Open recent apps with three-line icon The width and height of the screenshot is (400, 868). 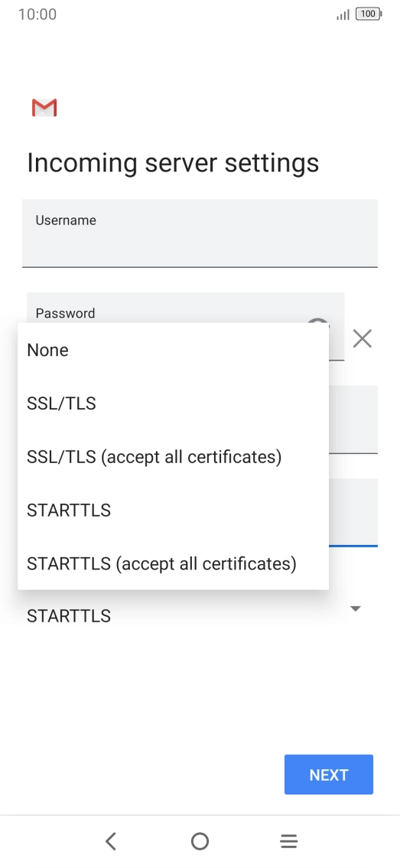[x=289, y=841]
